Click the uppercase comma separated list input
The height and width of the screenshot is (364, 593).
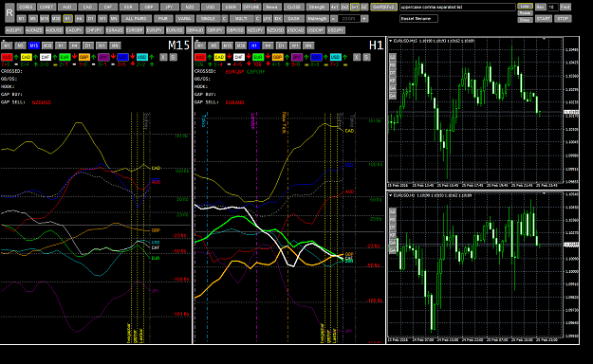coord(457,8)
